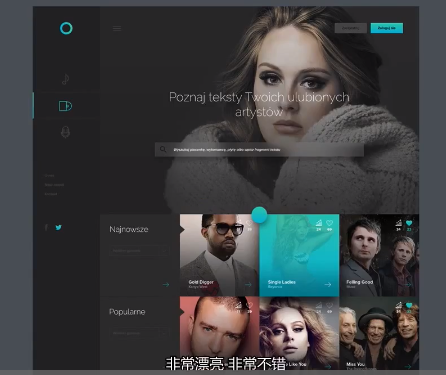Open the genre dropdown under Popularne
The image size is (446, 375).
pyautogui.click(x=139, y=333)
